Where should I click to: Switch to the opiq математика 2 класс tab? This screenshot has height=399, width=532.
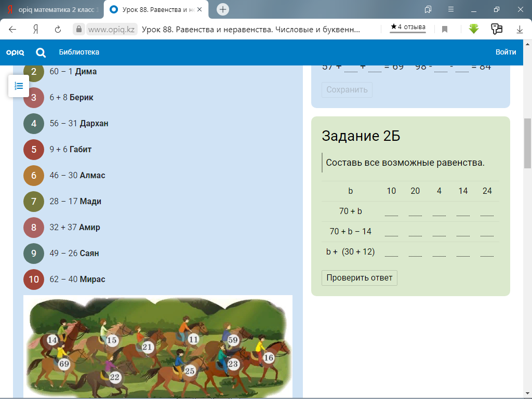(51, 9)
